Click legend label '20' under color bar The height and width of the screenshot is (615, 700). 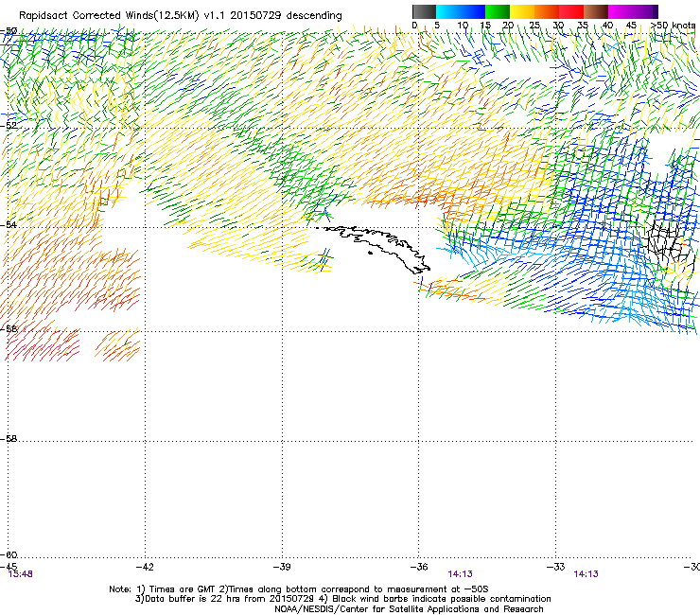pos(508,26)
